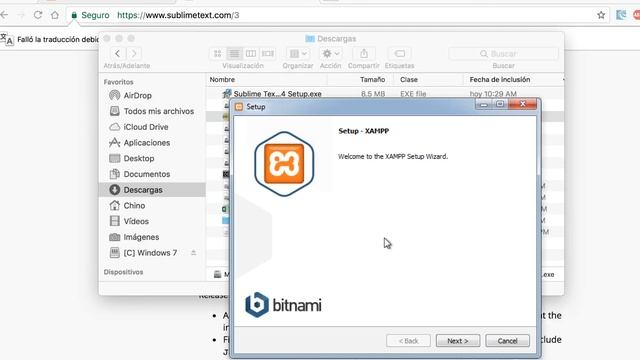Click the Compartir share icon in Finder
This screenshot has width=640, height=360.
364,53
